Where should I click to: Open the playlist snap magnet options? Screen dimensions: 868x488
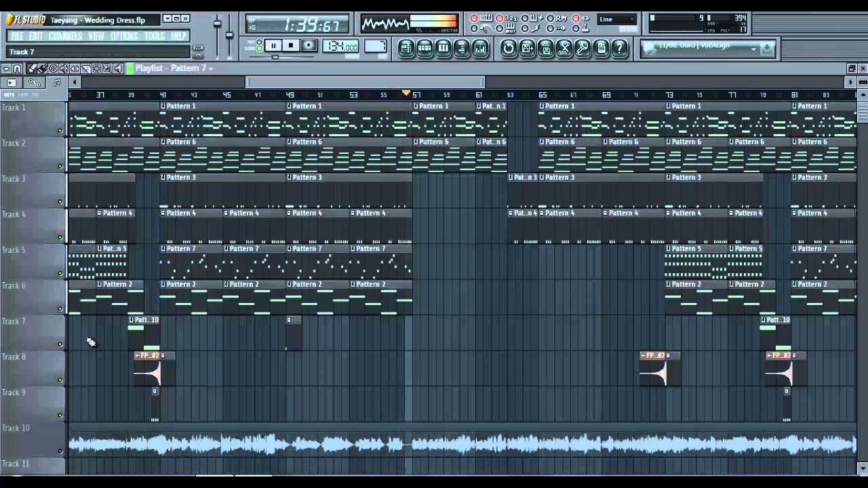17,68
